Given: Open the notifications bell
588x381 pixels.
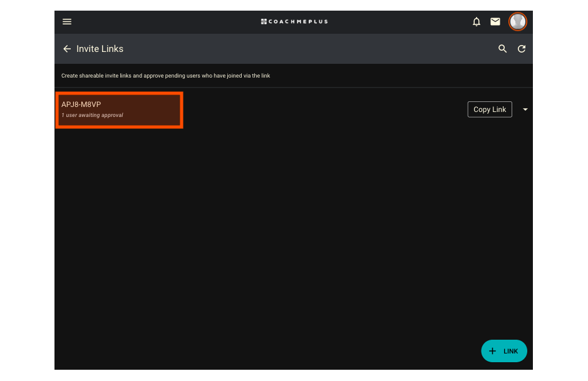Looking at the screenshot, I should pos(477,22).
